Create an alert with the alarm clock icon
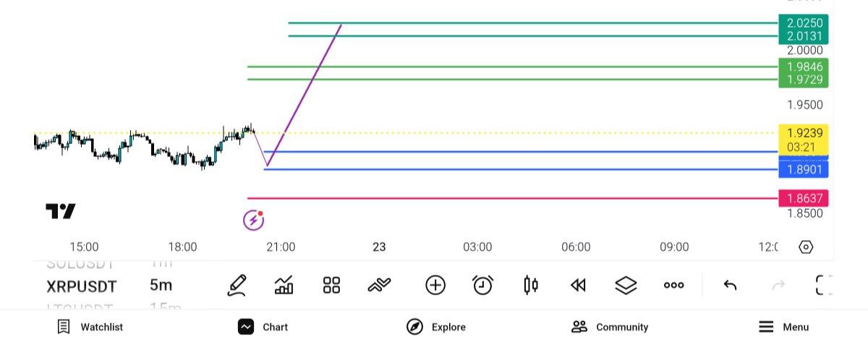The image size is (868, 345). click(482, 286)
